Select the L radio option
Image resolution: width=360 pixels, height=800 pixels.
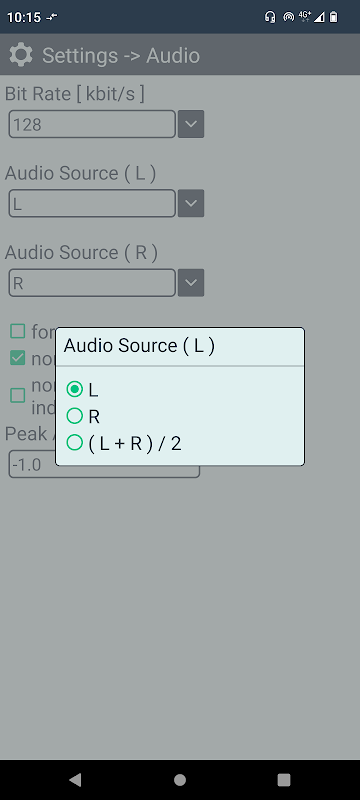click(x=82, y=390)
